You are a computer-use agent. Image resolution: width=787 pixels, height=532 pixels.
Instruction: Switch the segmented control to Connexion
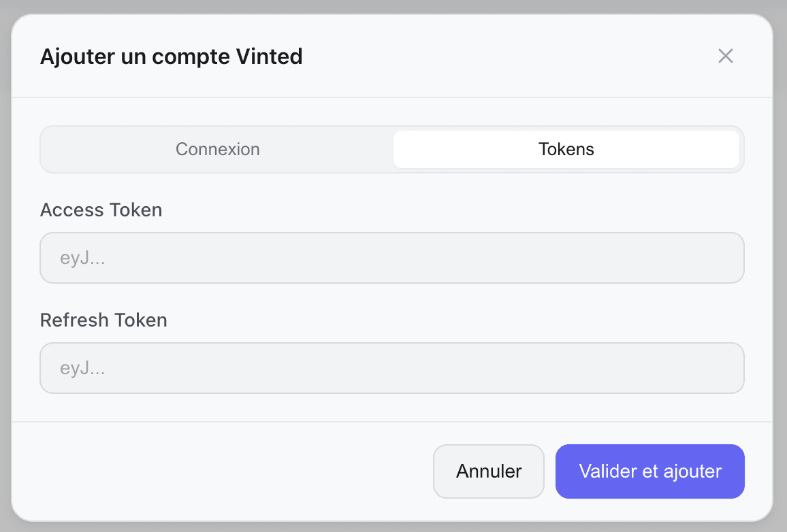click(x=218, y=149)
